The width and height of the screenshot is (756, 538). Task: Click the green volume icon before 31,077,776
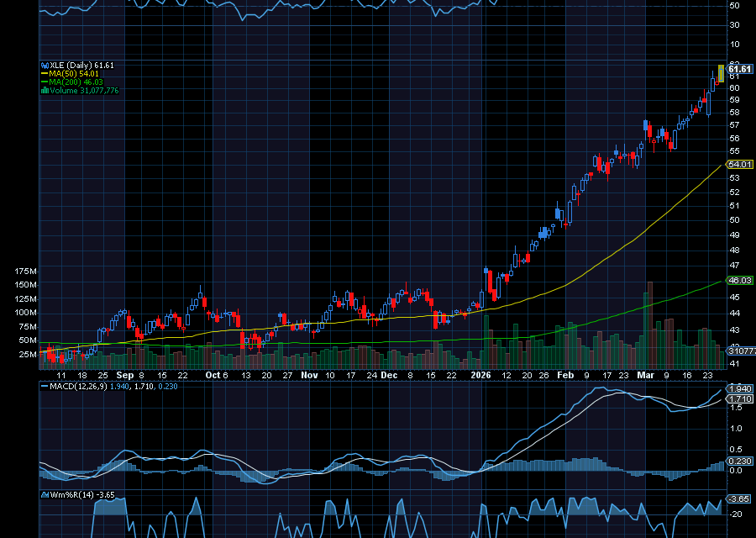pos(45,91)
